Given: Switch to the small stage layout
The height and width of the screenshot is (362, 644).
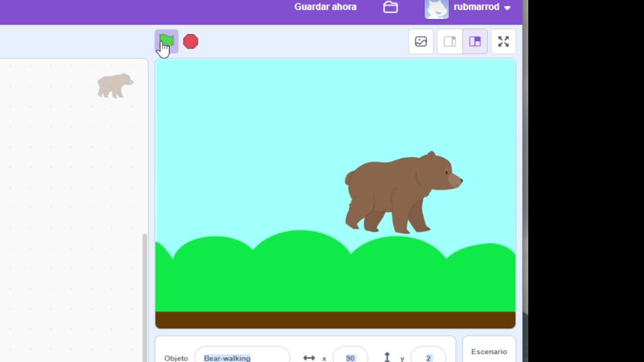Looking at the screenshot, I should pyautogui.click(x=450, y=42).
